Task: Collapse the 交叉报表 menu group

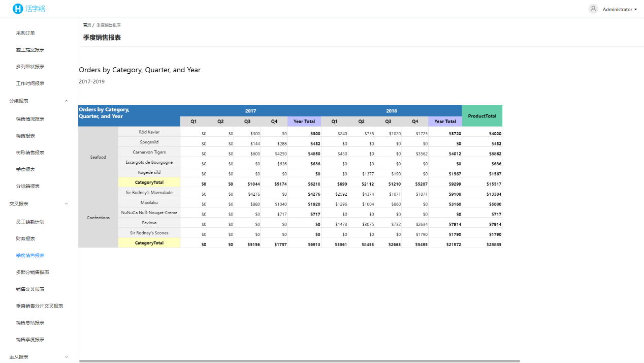Action: click(67, 203)
